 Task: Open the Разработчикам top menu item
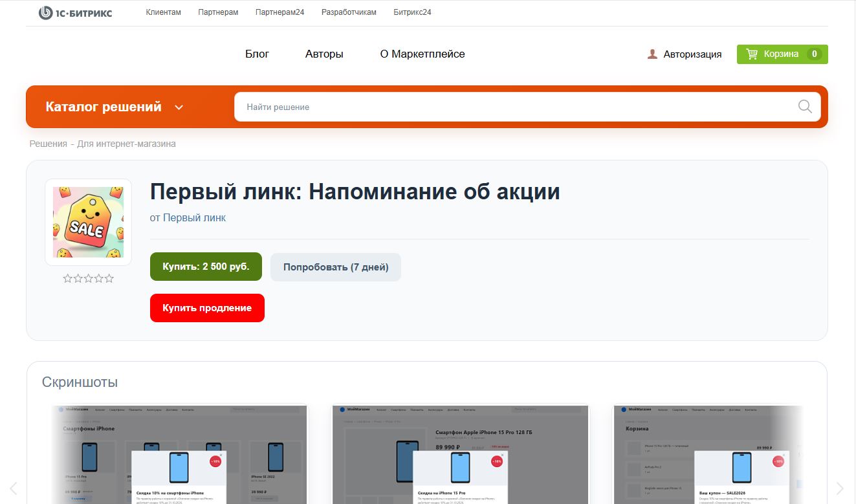click(349, 12)
